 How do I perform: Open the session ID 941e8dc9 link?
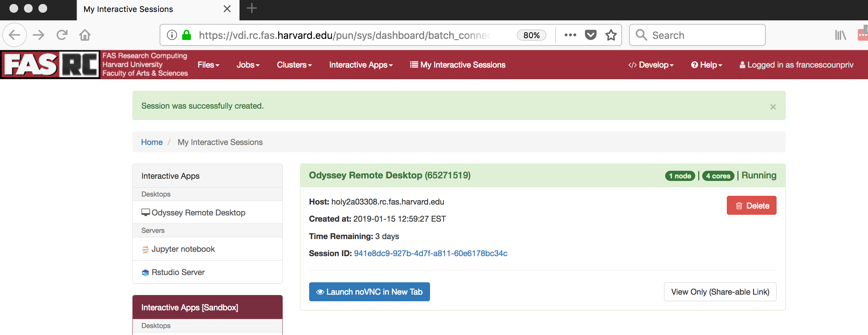(431, 253)
